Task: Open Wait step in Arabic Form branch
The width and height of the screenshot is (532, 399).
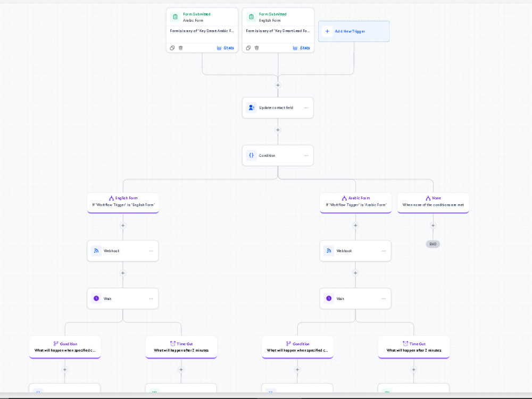Action: tap(355, 298)
